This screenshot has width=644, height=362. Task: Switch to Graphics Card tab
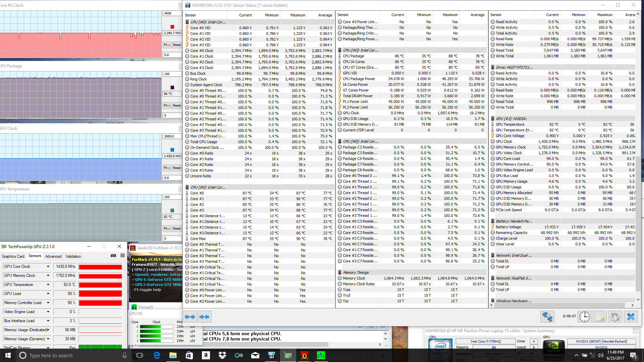point(13,256)
